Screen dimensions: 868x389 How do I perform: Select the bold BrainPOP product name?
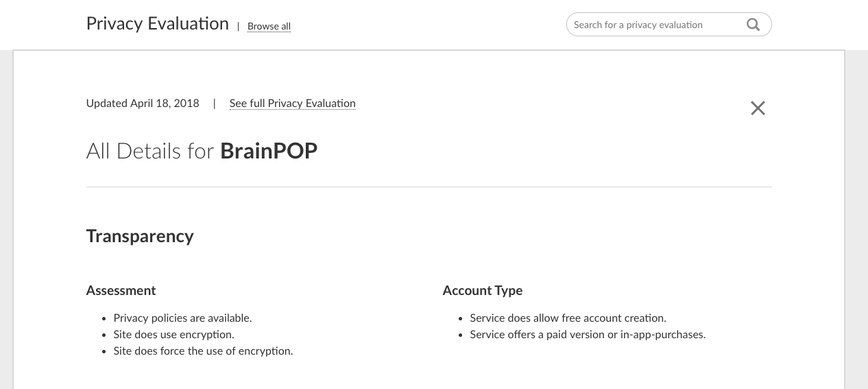coord(269,151)
